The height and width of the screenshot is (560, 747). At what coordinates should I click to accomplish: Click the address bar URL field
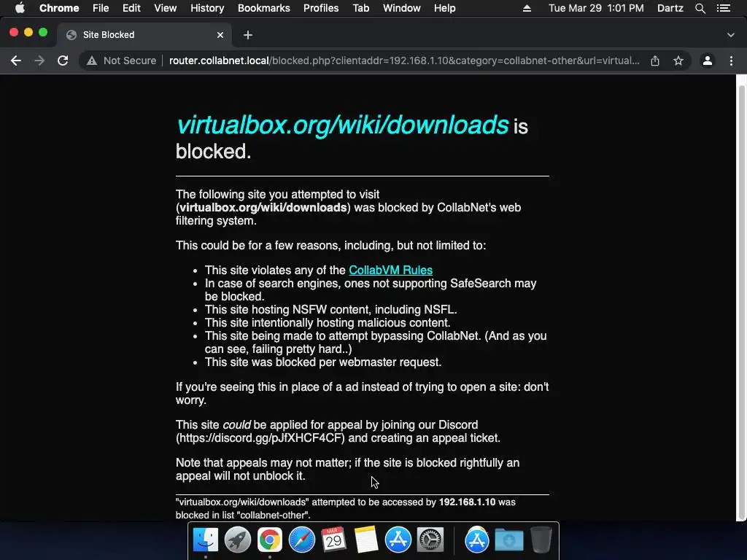(x=404, y=61)
